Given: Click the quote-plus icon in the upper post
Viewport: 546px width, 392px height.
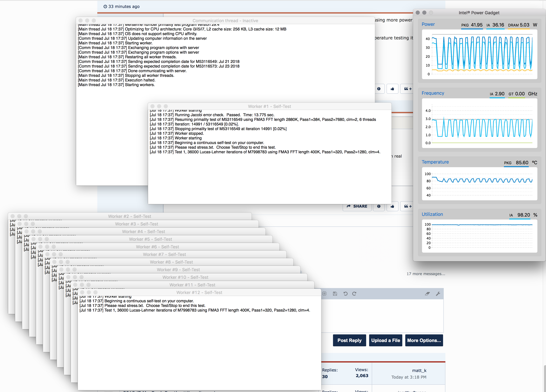Looking at the screenshot, I should [x=408, y=89].
